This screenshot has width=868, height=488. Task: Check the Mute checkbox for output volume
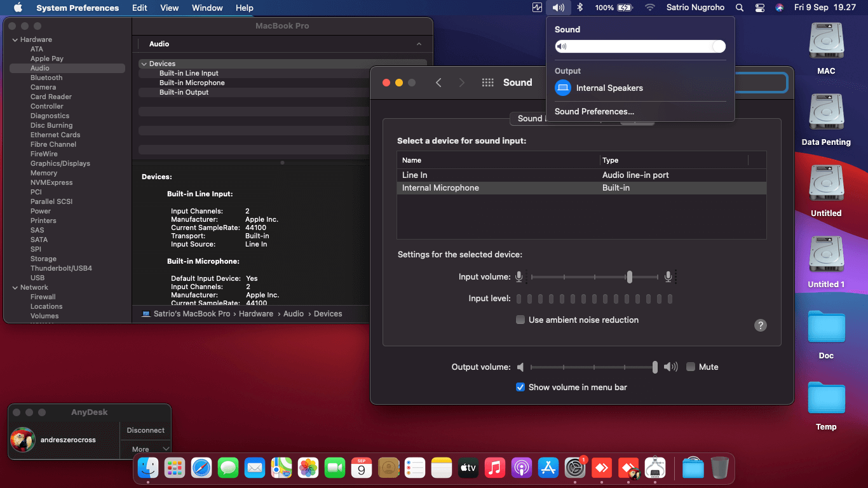point(691,367)
